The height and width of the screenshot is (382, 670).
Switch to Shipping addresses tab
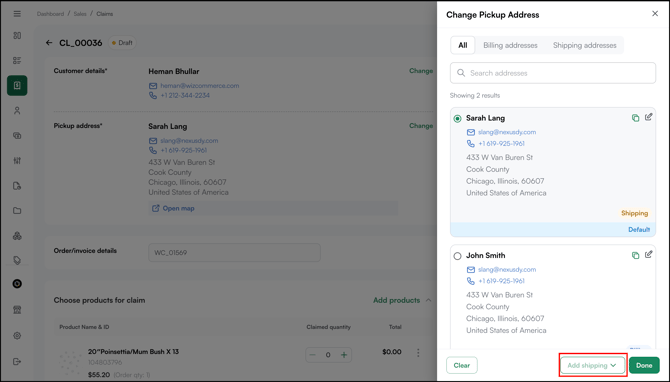tap(585, 45)
